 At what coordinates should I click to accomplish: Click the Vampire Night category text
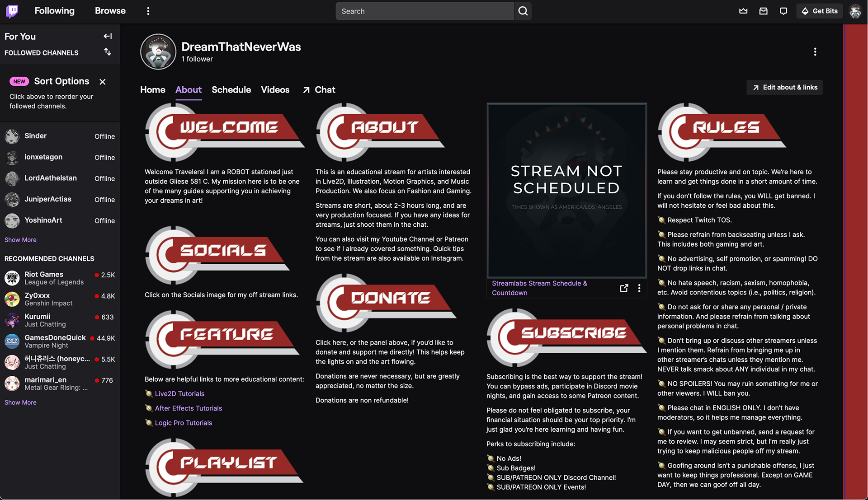click(46, 346)
